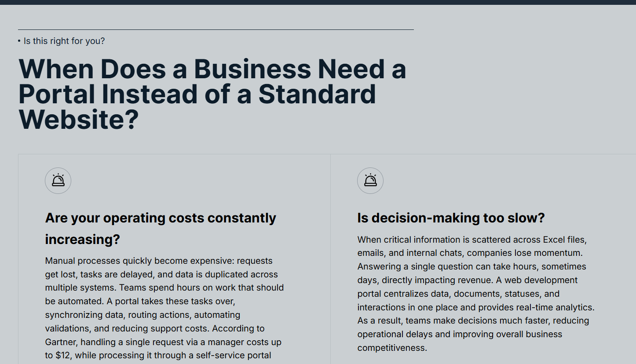Click the words "Excel files" in right paragraph
636x364 pixels.
tap(564, 240)
